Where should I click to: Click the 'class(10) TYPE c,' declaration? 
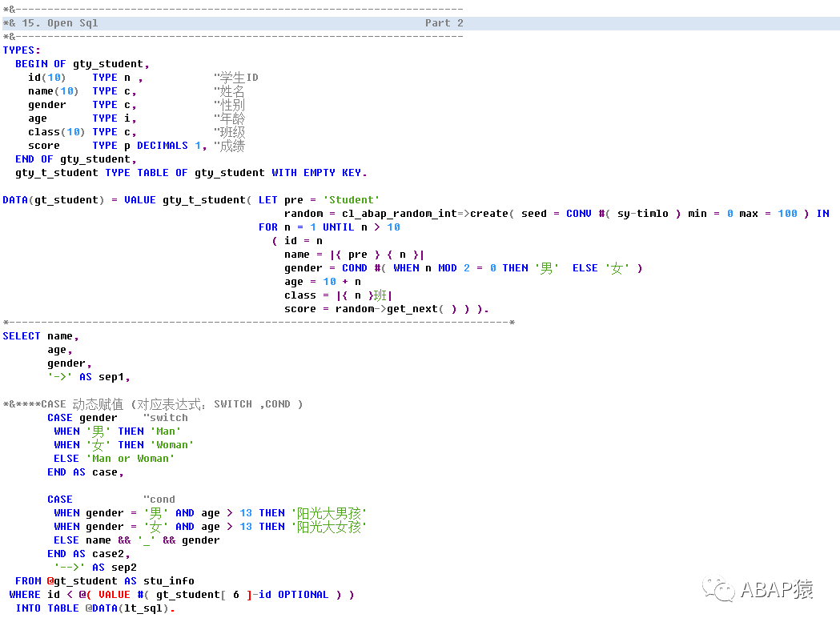tap(82, 132)
